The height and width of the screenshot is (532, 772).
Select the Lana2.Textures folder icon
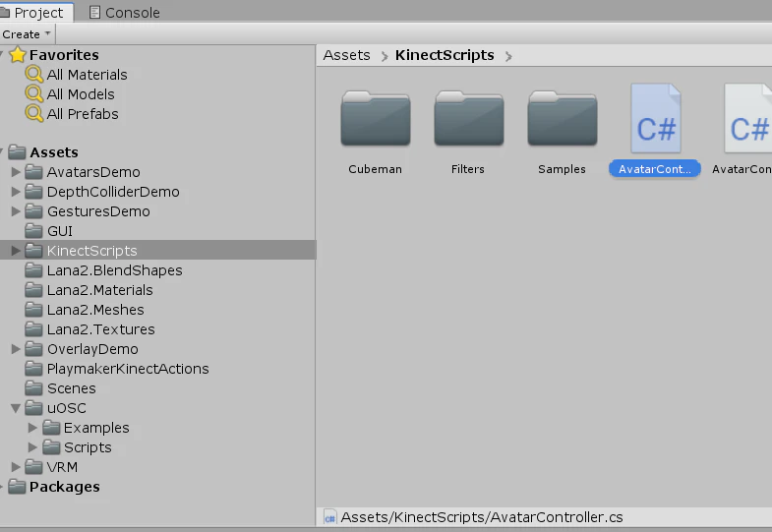[x=33, y=329]
